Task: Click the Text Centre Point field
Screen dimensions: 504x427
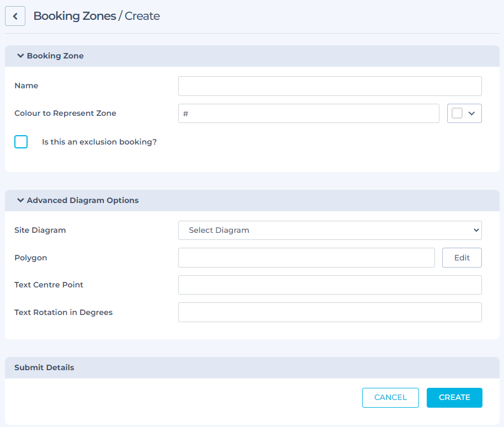Action: pos(330,285)
